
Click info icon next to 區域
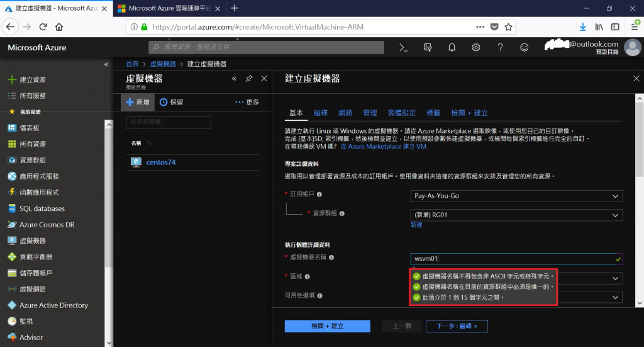307,276
